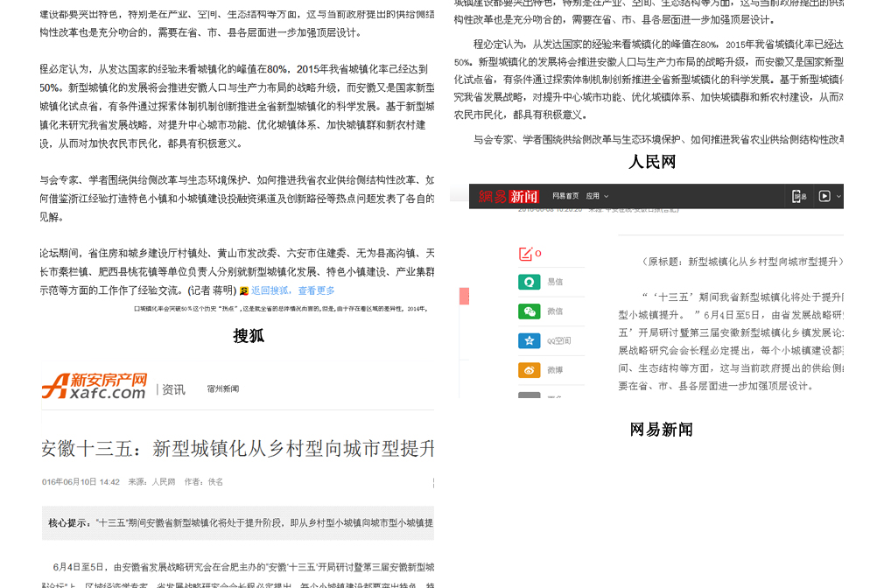Screen dimensions: 877x588
Task: Open the 宿州新闻 link
Action: [x=222, y=389]
